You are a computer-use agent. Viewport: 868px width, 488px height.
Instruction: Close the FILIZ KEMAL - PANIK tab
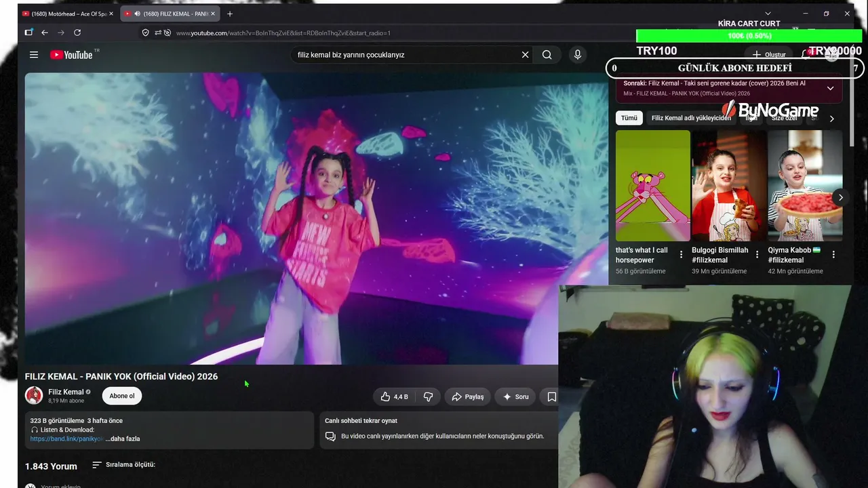point(213,14)
